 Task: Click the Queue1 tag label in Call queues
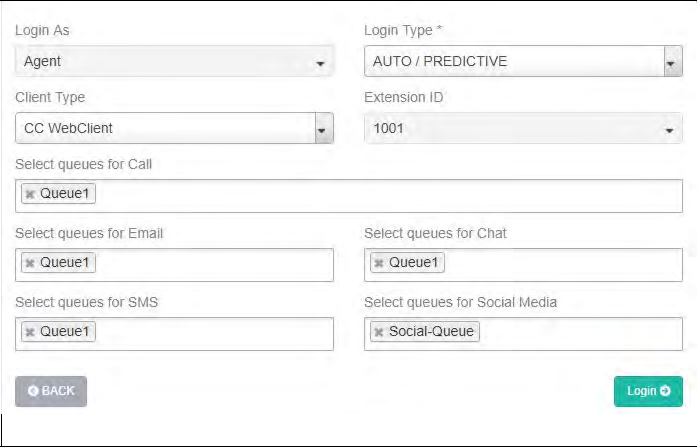tap(66, 194)
